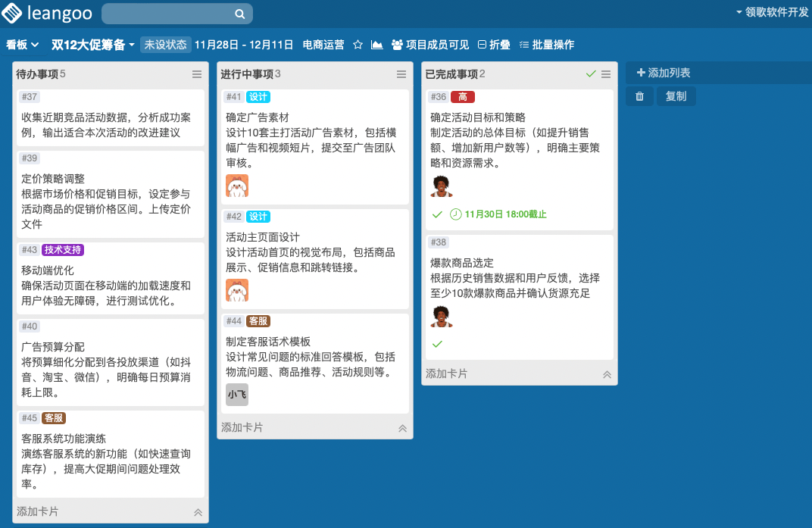Toggle the done checkmark on card #36
Image resolution: width=812 pixels, height=528 pixels.
(437, 214)
